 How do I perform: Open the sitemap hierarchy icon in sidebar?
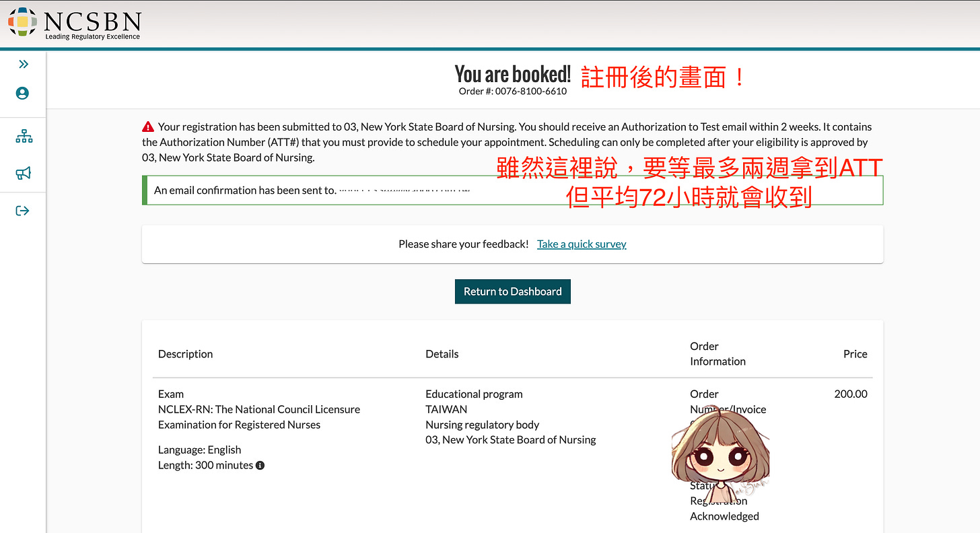tap(24, 137)
